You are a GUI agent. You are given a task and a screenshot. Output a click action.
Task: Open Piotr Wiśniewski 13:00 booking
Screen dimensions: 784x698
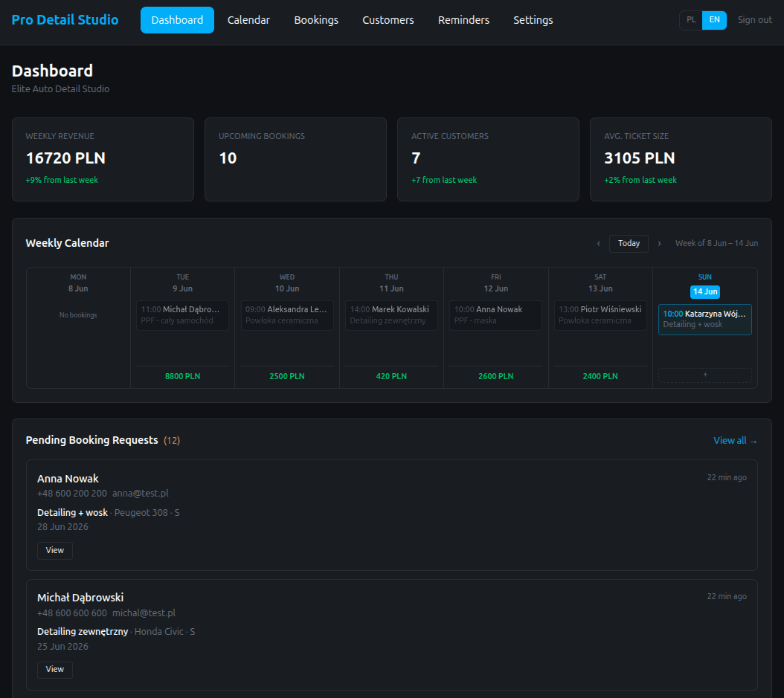point(600,315)
